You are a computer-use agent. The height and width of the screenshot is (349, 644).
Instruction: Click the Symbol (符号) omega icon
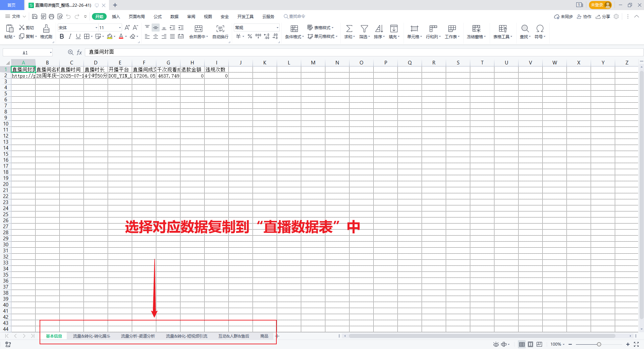[540, 29]
